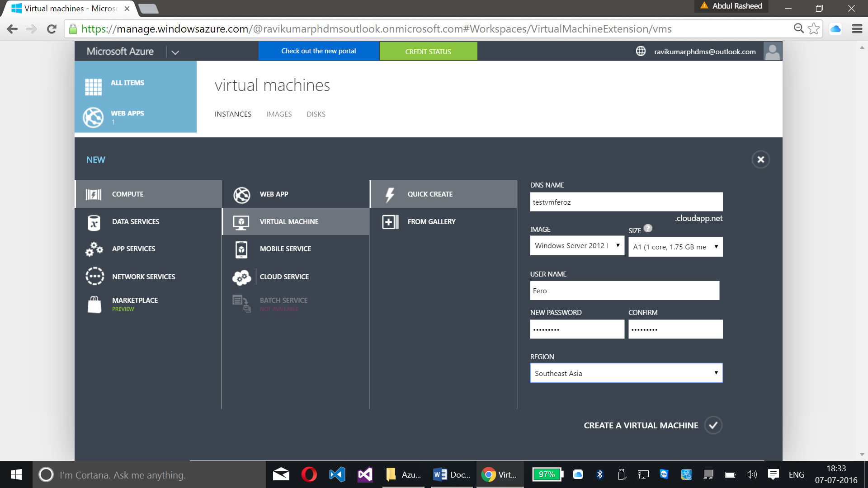Open the Marketplace shopping bag icon
The image size is (868, 488).
(94, 304)
